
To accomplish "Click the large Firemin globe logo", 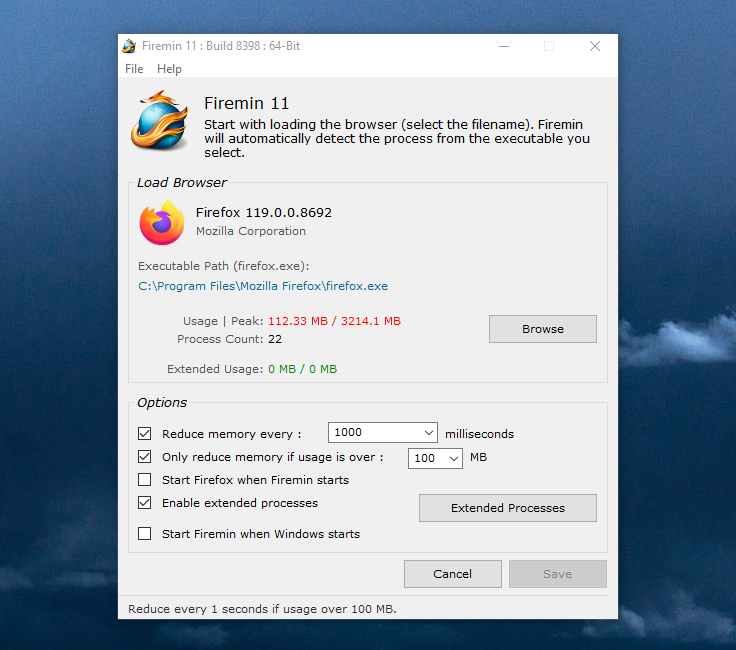I will (160, 121).
